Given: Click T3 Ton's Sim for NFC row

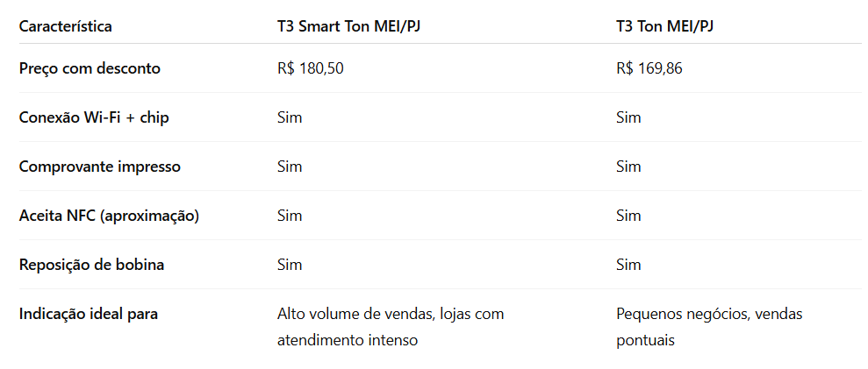Looking at the screenshot, I should [x=629, y=216].
